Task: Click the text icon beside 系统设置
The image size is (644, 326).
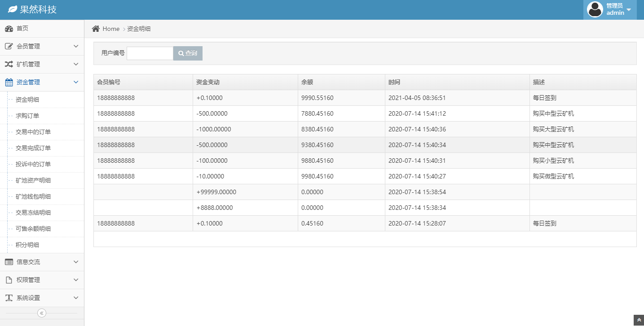Action: (x=9, y=298)
